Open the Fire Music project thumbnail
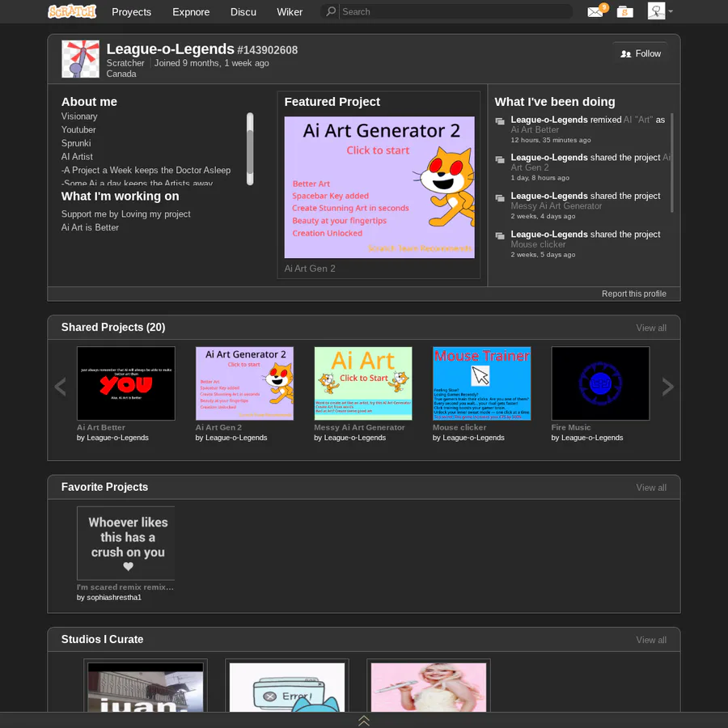Image resolution: width=728 pixels, height=728 pixels. [600, 383]
